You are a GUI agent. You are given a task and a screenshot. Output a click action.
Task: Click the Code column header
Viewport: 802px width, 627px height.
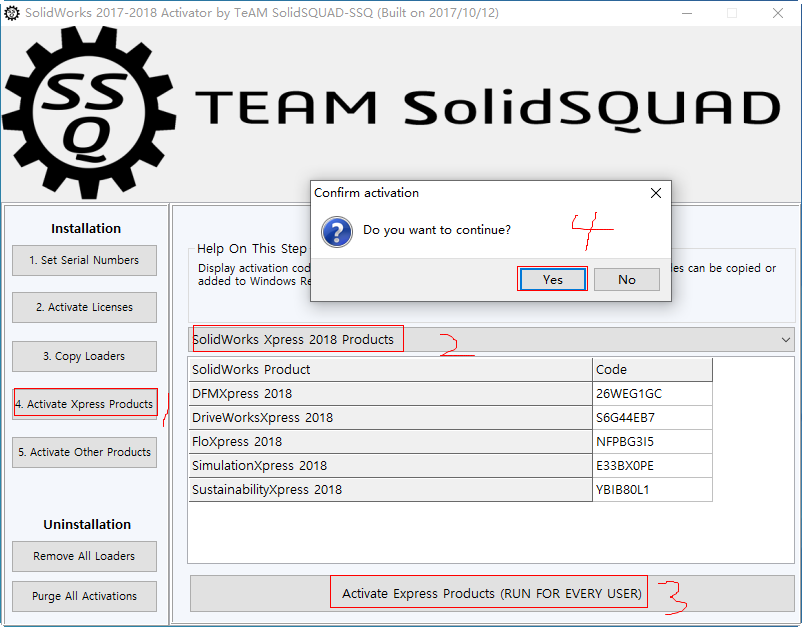(x=652, y=369)
